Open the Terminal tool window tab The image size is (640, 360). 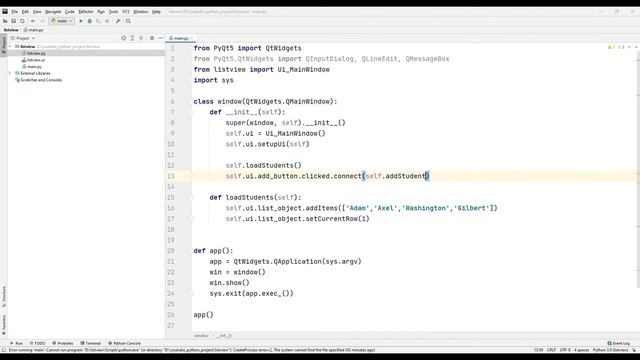(91, 343)
